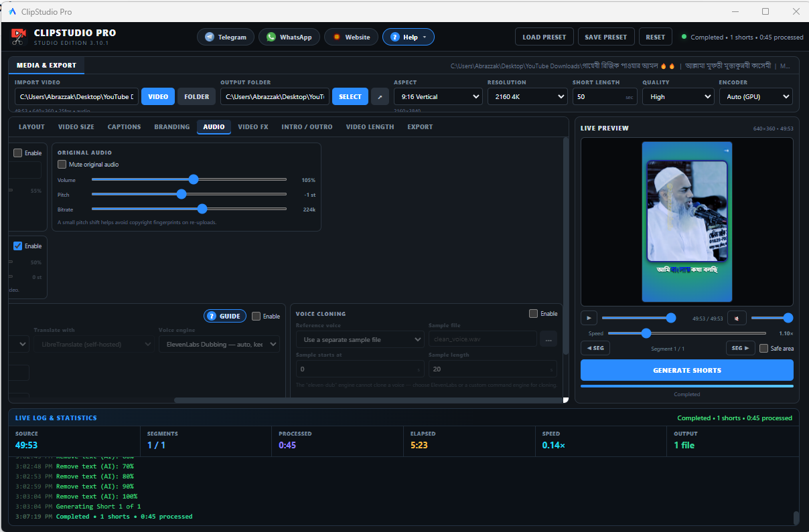Open the output folder with the arrow icon

click(380, 96)
